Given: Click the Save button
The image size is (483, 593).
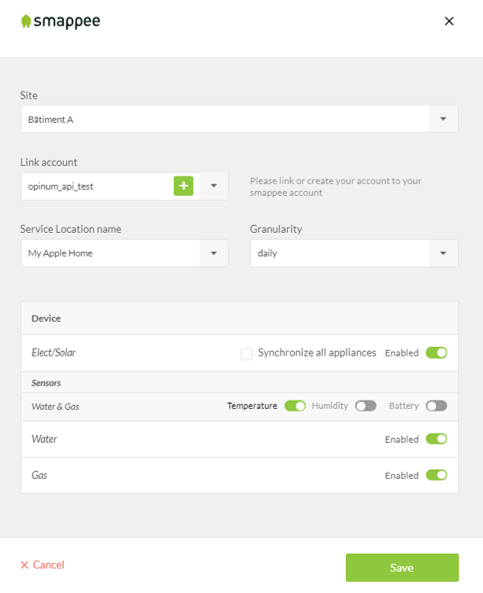Looking at the screenshot, I should point(402,568).
